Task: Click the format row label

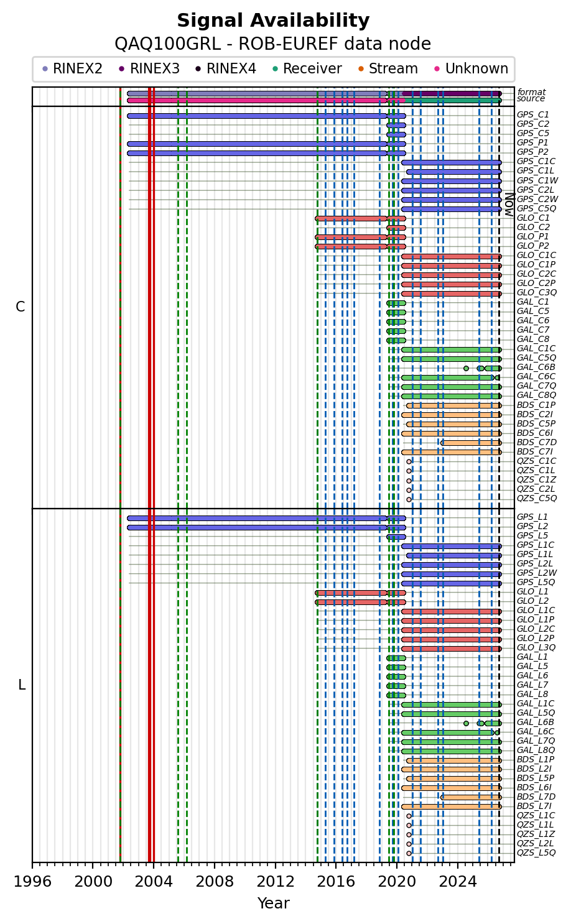Action: click(531, 93)
